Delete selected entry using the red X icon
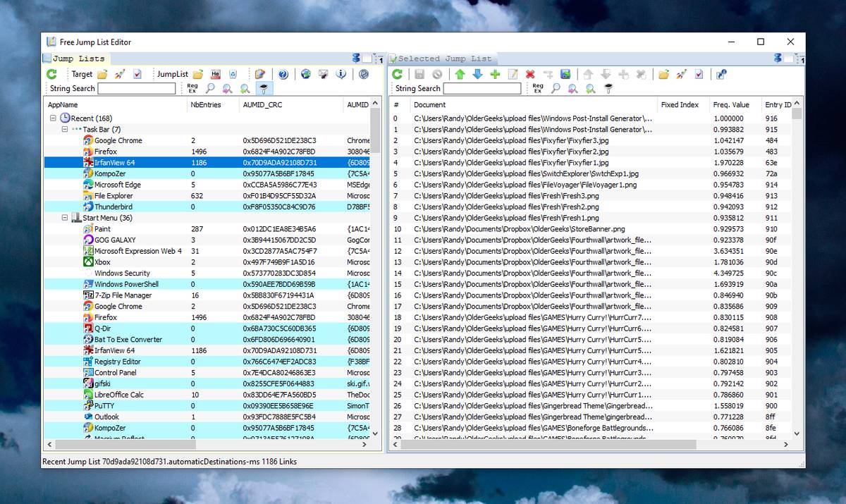This screenshot has width=846, height=504. 530,74
